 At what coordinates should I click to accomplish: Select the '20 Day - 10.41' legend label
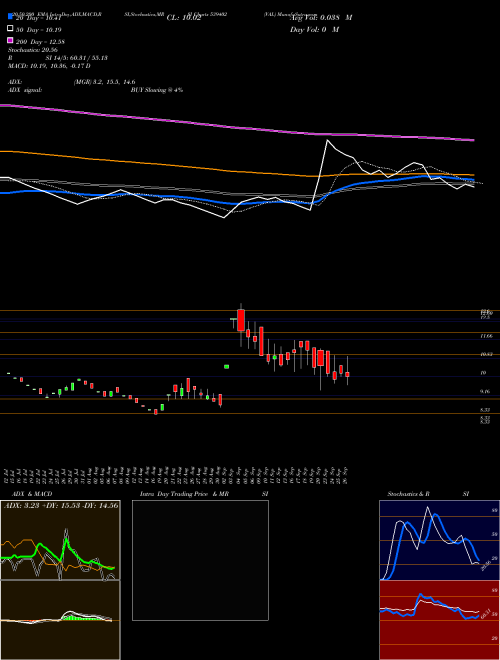pos(39,18)
